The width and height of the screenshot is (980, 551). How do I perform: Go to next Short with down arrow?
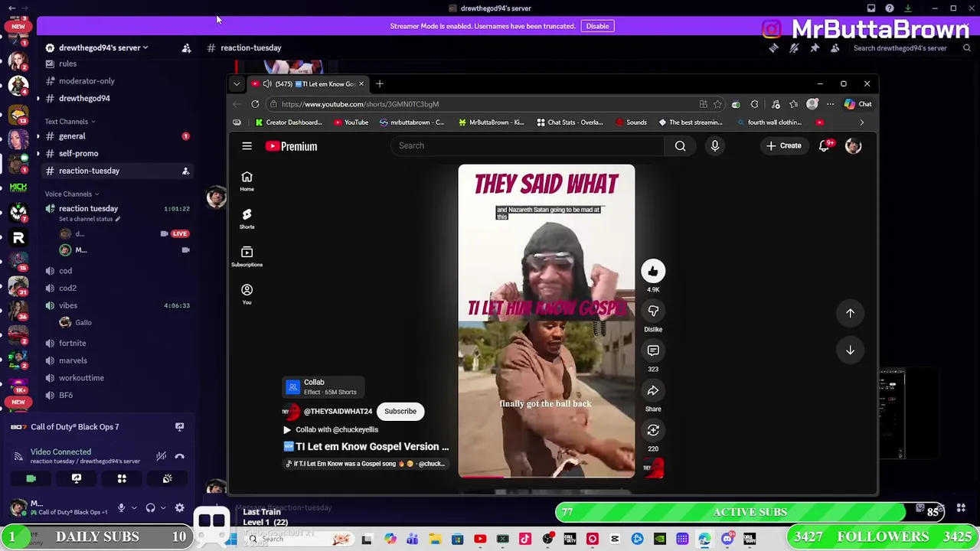coord(850,350)
